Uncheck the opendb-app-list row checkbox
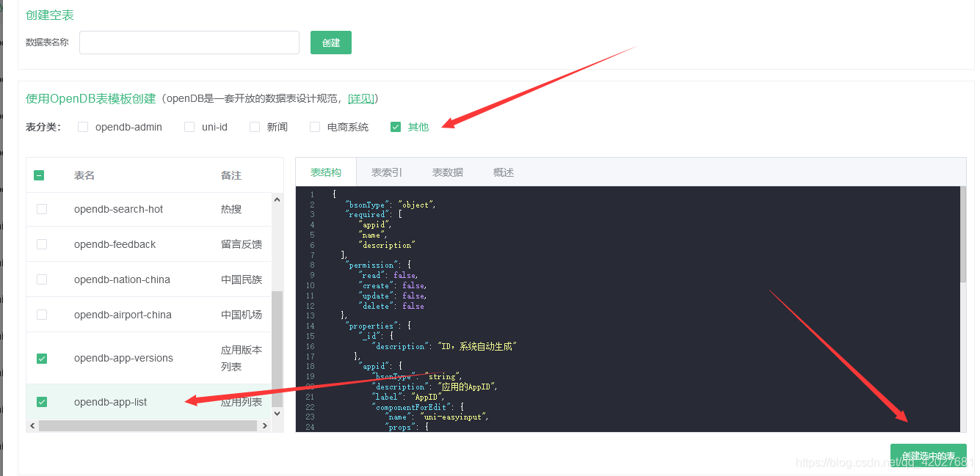This screenshot has height=476, width=980. coord(42,402)
